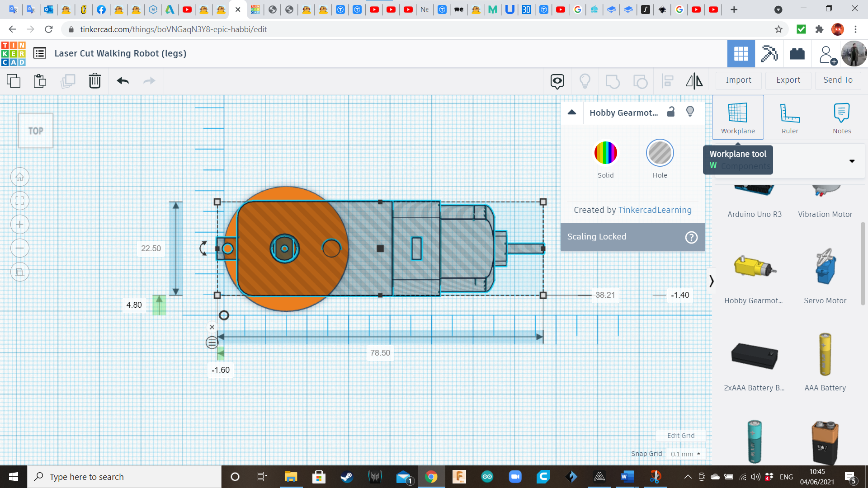868x488 pixels.
Task: Open the TinkercadLearning profile link
Action: point(655,210)
